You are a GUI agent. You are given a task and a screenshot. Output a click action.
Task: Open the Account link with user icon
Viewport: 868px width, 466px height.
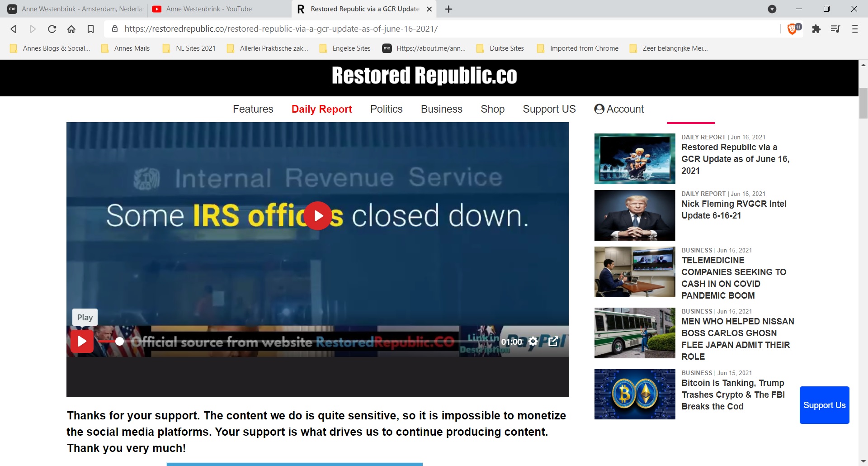pyautogui.click(x=618, y=109)
